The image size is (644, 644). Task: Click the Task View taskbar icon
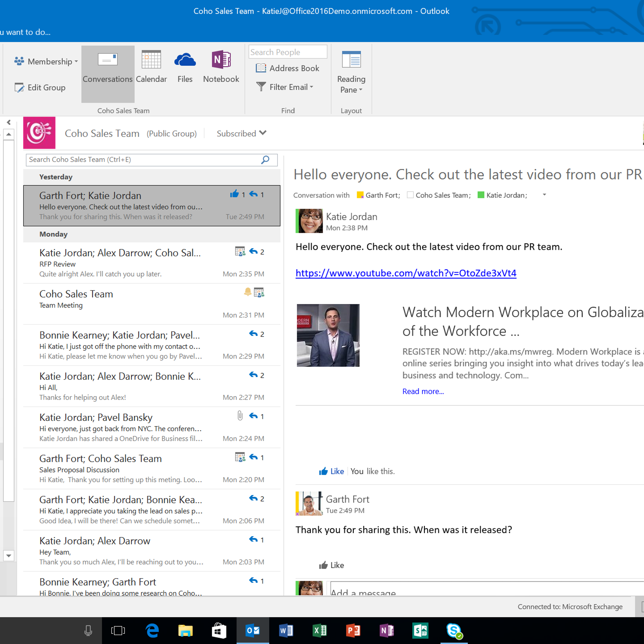118,630
